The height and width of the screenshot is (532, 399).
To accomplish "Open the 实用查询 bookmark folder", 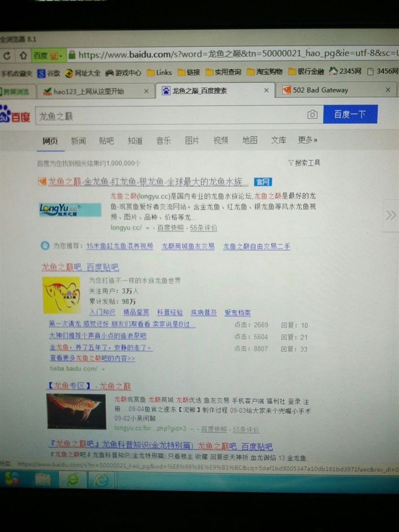I will [223, 72].
